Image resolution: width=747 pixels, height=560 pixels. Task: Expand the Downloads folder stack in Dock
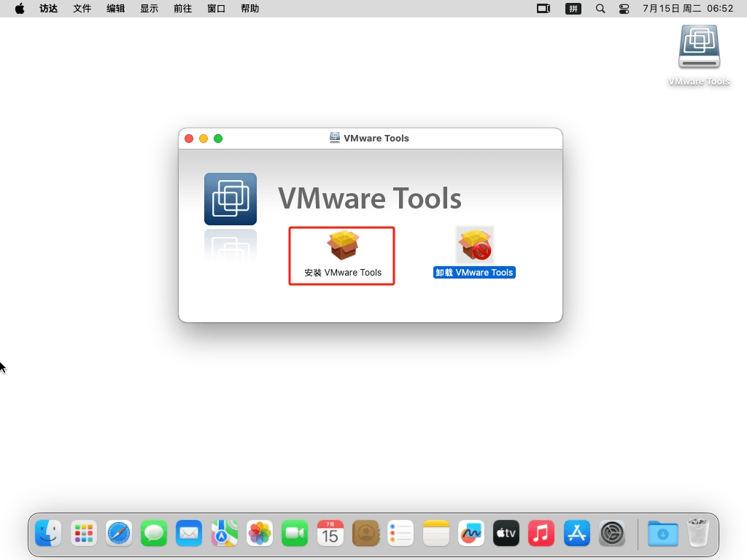coord(662,534)
